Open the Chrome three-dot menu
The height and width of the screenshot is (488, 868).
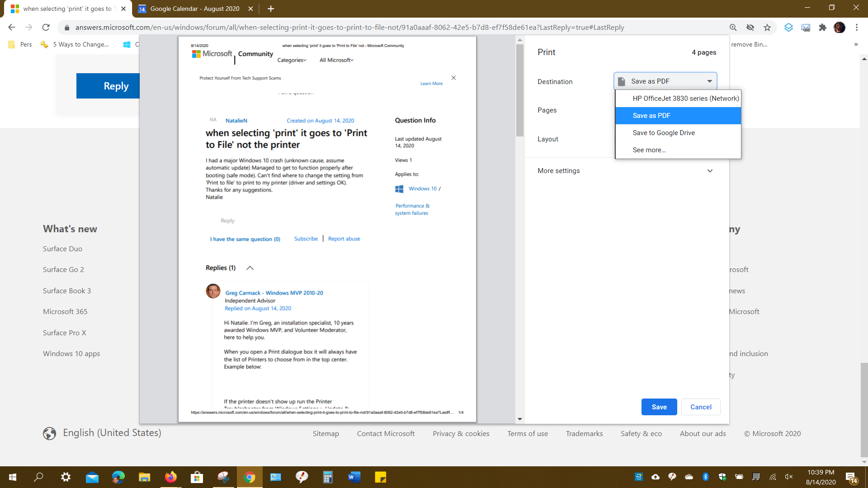pos(857,28)
